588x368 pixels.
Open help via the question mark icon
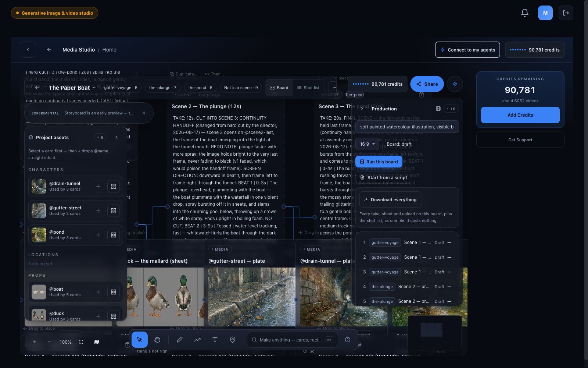(348, 340)
